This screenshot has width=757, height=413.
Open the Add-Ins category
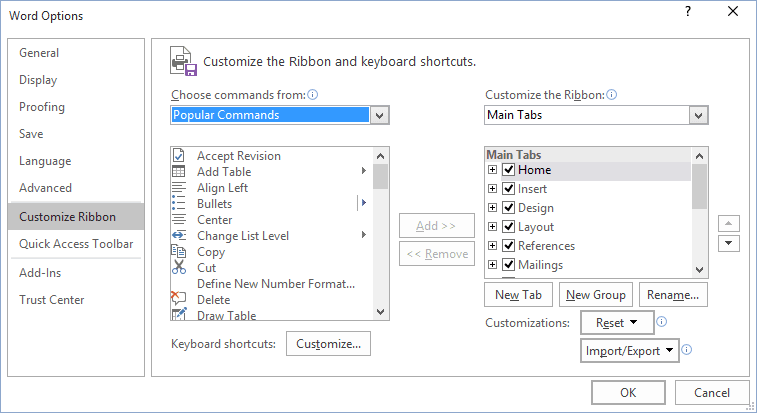pos(76,273)
